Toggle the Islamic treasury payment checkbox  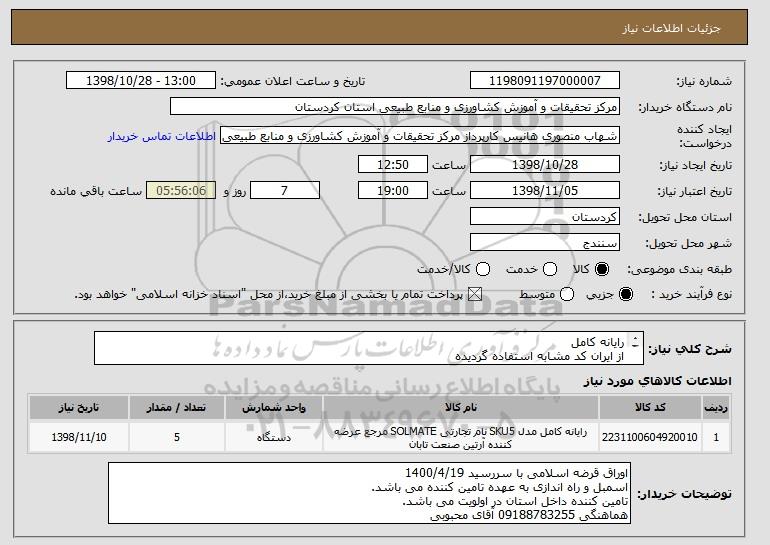click(474, 295)
